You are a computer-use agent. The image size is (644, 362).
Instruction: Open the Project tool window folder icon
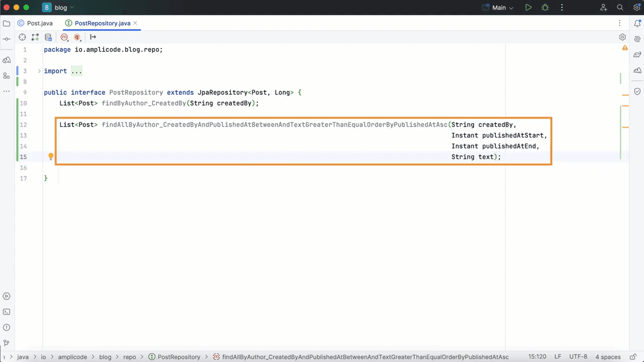click(x=6, y=23)
